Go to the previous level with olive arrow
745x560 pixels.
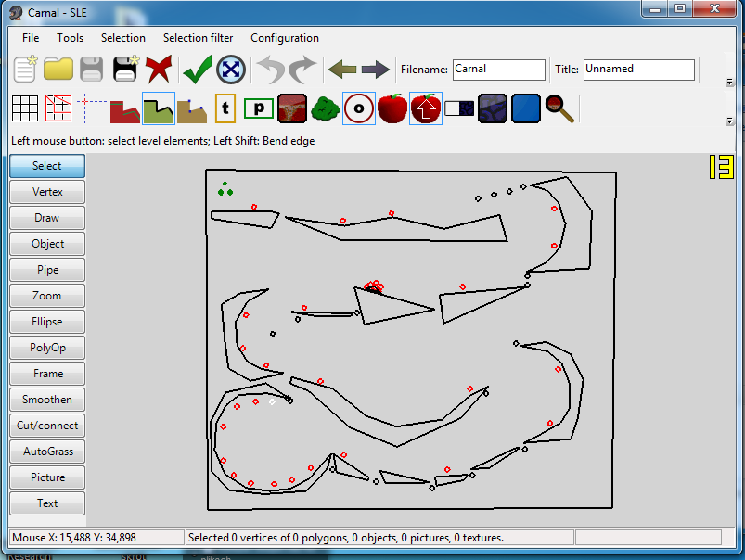click(x=342, y=70)
